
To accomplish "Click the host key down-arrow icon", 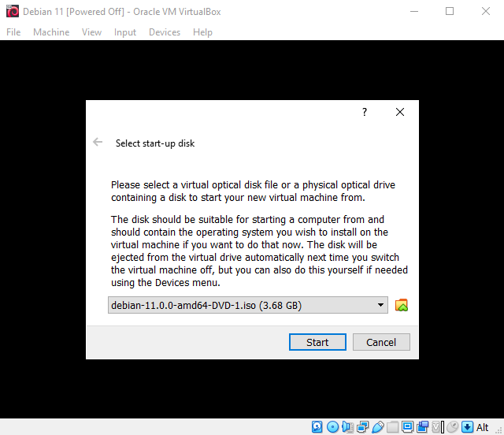I will click(x=468, y=427).
